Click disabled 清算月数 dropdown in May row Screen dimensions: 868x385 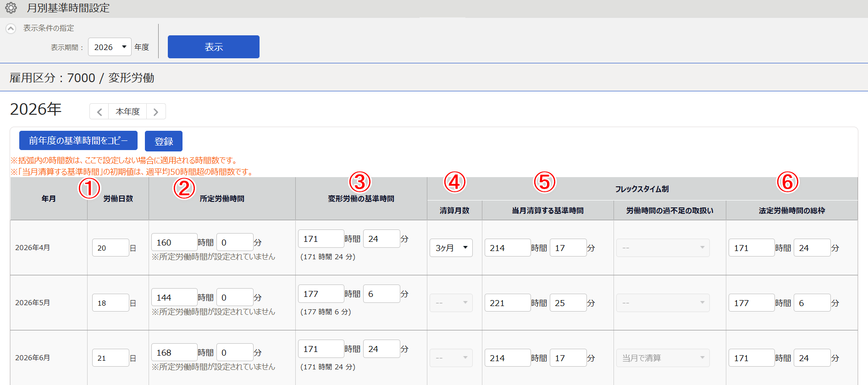point(451,303)
